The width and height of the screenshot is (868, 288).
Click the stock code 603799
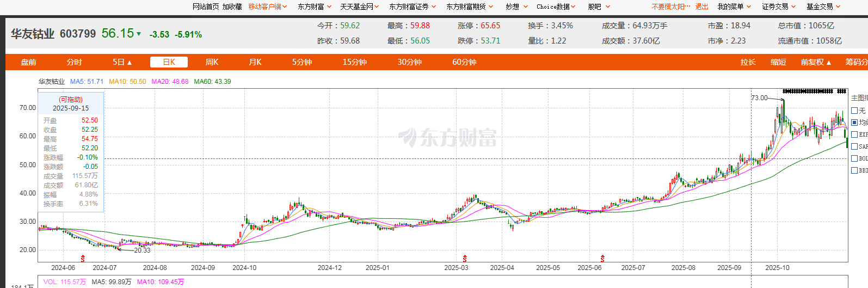(78, 34)
